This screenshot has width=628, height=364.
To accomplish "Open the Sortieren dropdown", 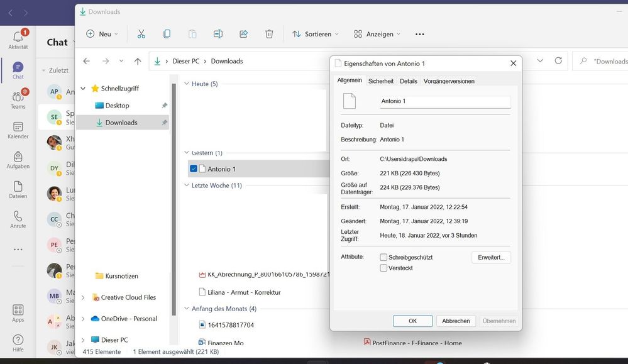I will 316,34.
